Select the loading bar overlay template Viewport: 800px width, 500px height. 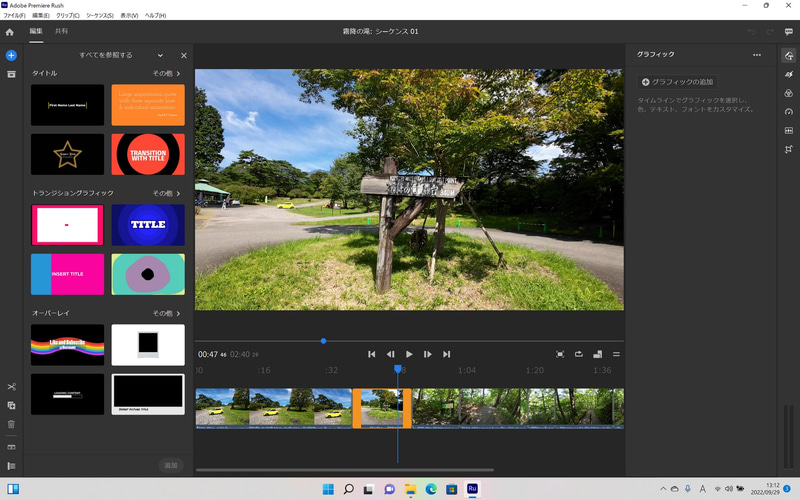[x=67, y=394]
